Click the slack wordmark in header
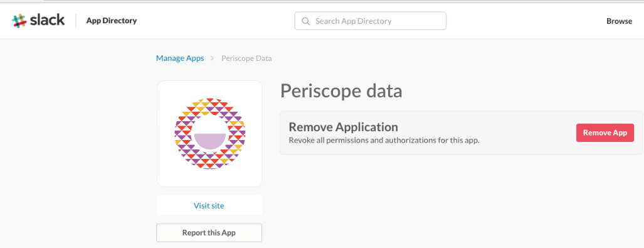The height and width of the screenshot is (248, 644). (x=47, y=19)
